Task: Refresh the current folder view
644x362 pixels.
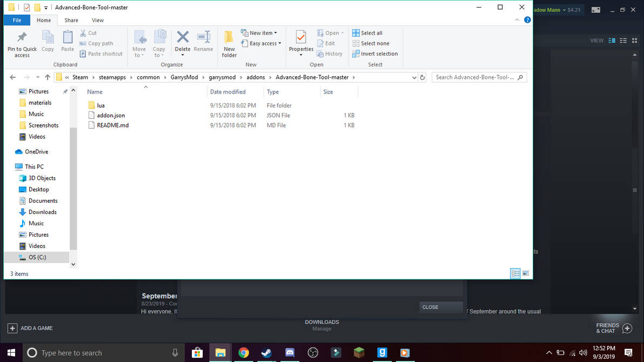Action: [x=422, y=77]
